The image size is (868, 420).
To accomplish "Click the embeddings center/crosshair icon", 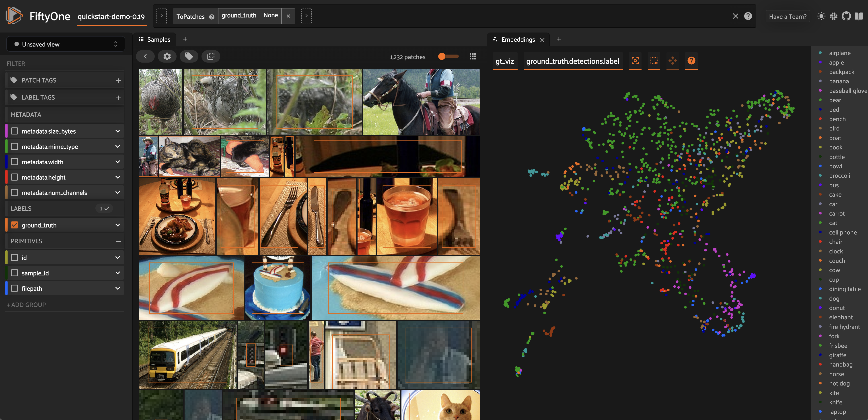I will click(635, 61).
